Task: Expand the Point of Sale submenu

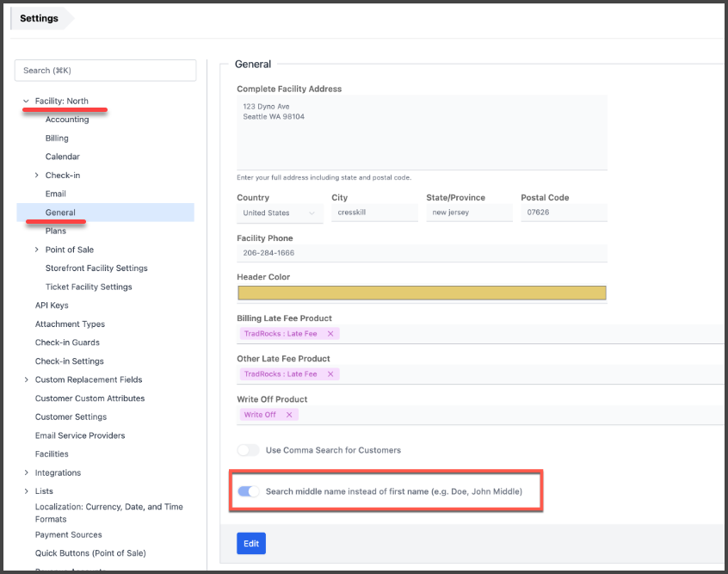Action: (x=36, y=250)
